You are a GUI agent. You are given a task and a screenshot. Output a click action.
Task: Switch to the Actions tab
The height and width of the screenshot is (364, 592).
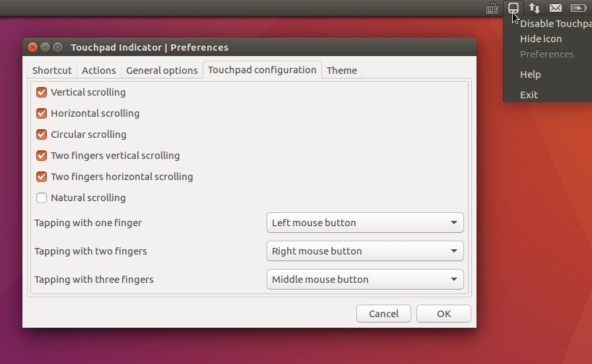pos(99,71)
